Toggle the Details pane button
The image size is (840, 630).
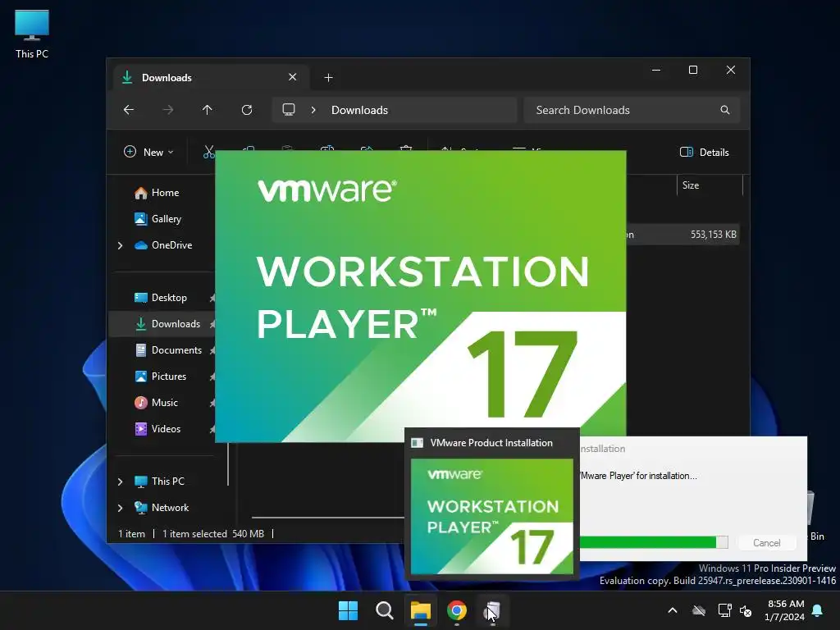pyautogui.click(x=705, y=152)
